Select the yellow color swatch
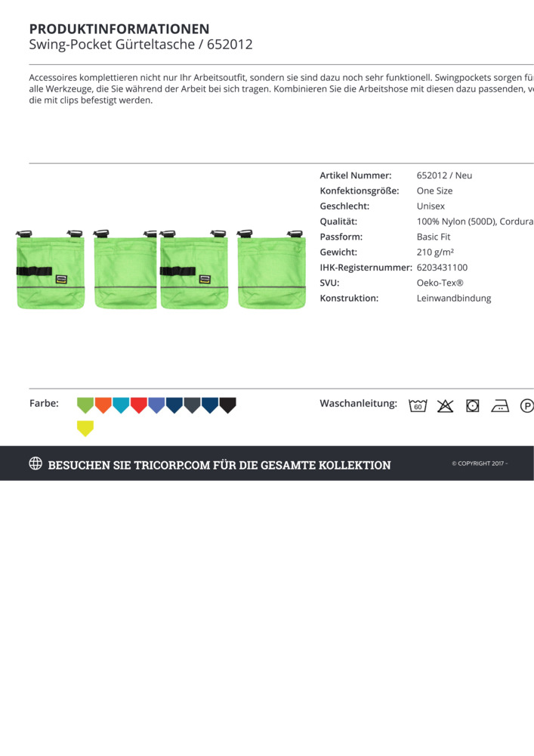 coord(85,428)
